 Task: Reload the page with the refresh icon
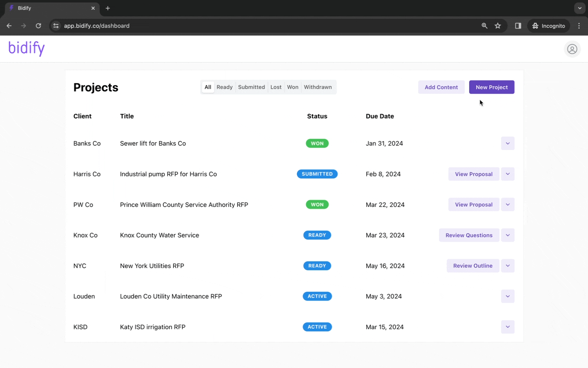coord(38,26)
